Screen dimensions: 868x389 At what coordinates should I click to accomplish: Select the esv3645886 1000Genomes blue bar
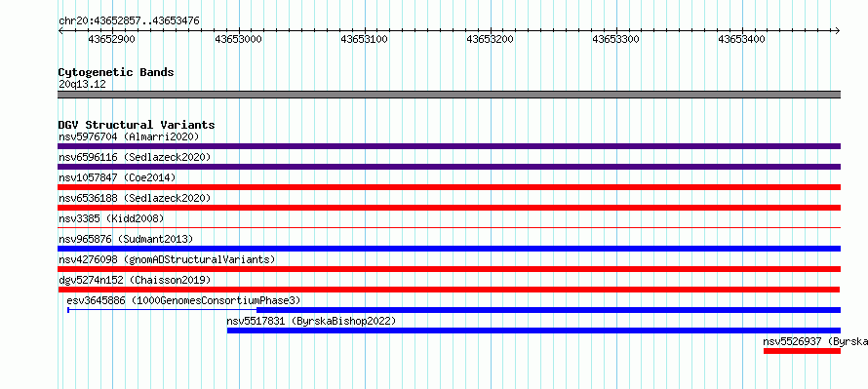pyautogui.click(x=548, y=310)
